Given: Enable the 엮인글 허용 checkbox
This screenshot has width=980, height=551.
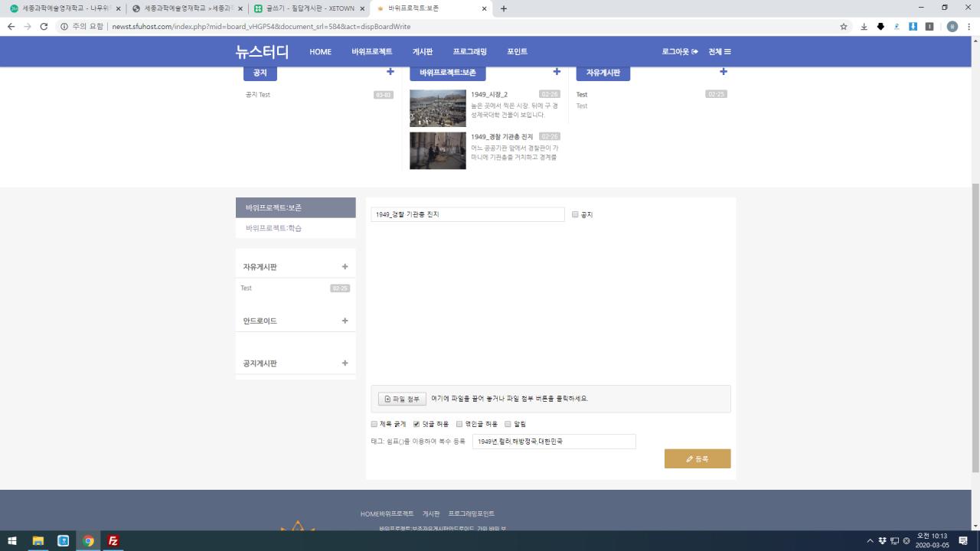Looking at the screenshot, I should [x=459, y=424].
